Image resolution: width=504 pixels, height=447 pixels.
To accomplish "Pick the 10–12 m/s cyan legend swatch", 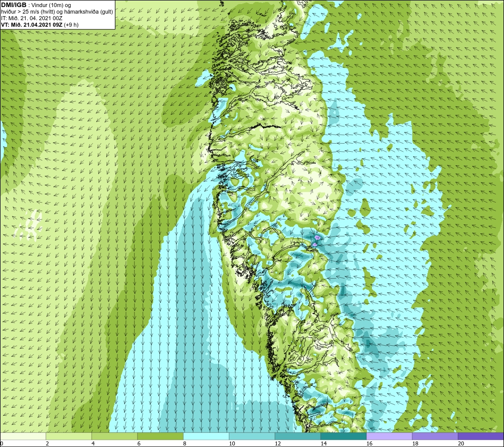I will click(252, 436).
